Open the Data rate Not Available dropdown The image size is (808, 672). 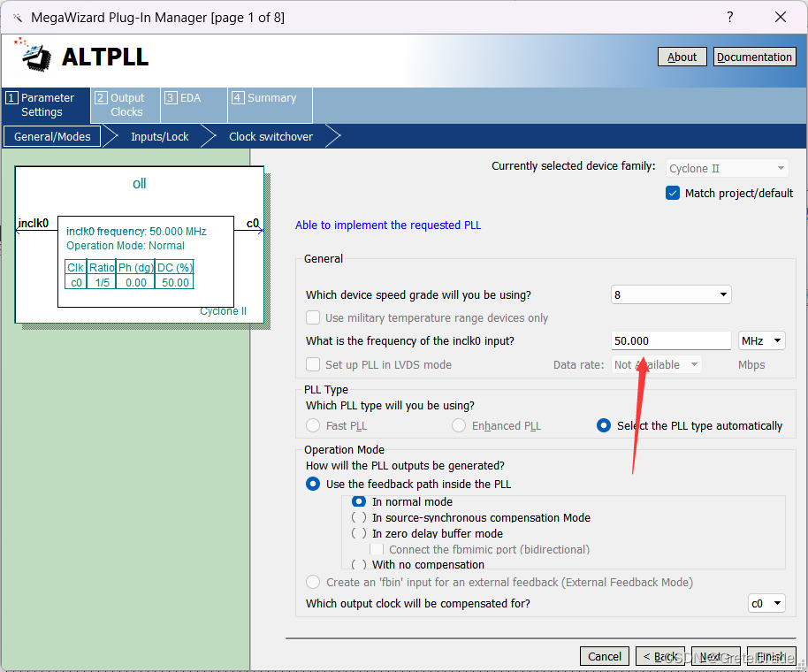click(x=657, y=365)
